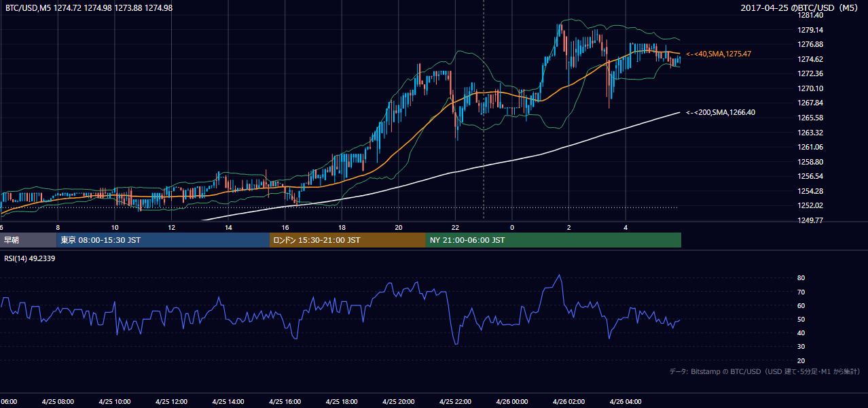868x408 pixels.
Task: Click the 1274.62 price axis label
Action: (x=810, y=59)
